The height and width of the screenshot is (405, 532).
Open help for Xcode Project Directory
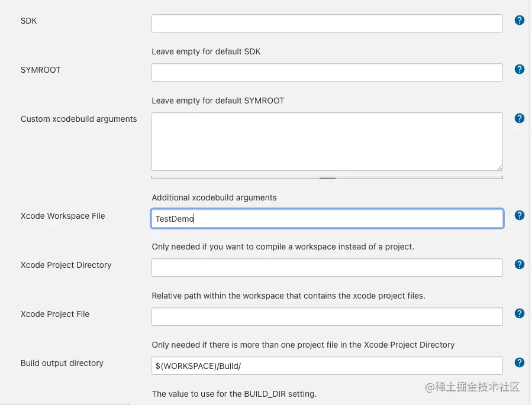tap(520, 264)
